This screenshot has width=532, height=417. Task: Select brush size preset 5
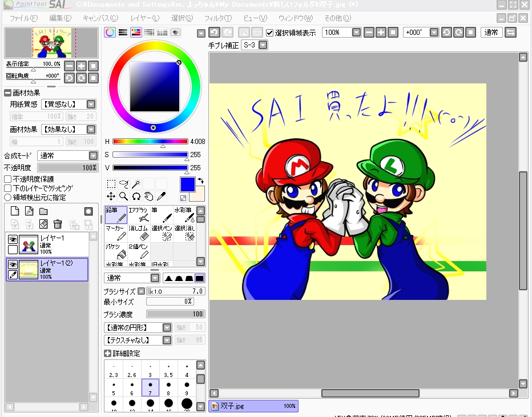[x=114, y=388]
